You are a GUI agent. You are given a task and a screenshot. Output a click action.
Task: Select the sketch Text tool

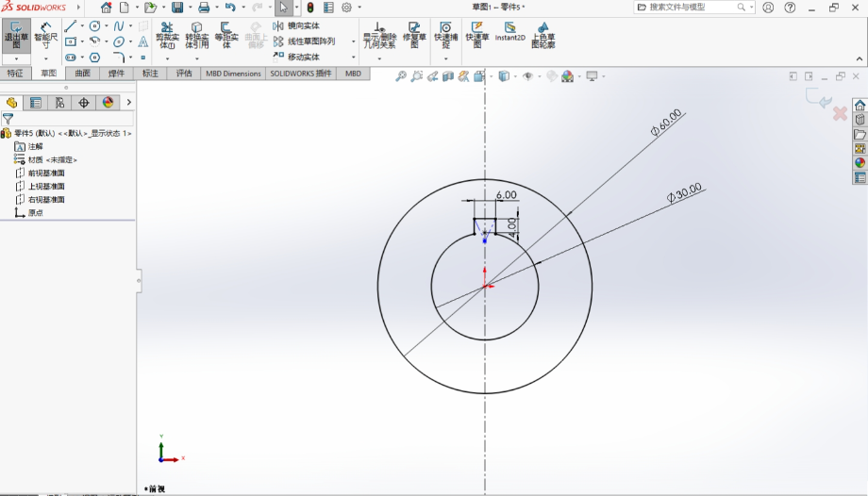142,41
